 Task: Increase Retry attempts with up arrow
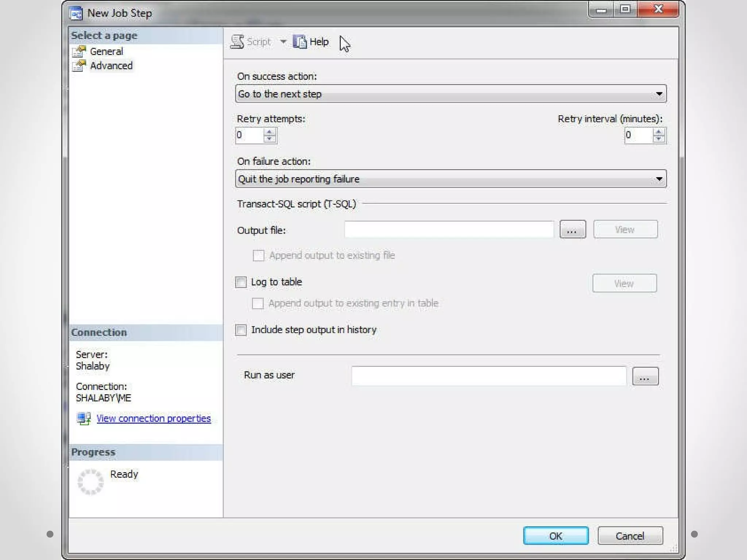tap(270, 132)
